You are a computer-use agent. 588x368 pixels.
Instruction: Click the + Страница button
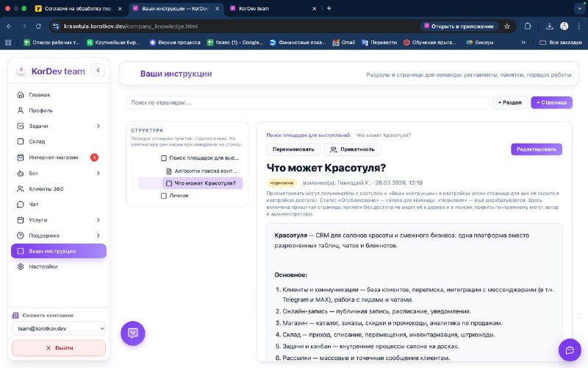(x=551, y=102)
